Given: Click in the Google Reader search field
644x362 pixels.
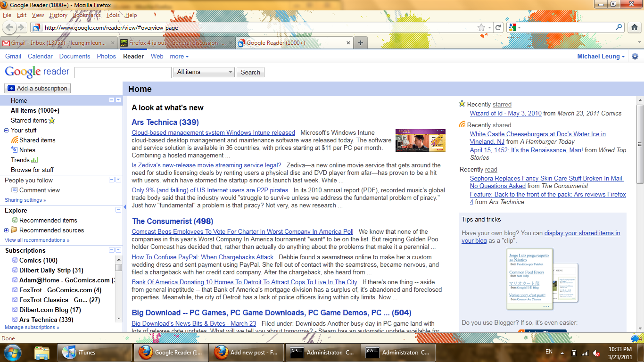Looking at the screenshot, I should click(x=123, y=72).
